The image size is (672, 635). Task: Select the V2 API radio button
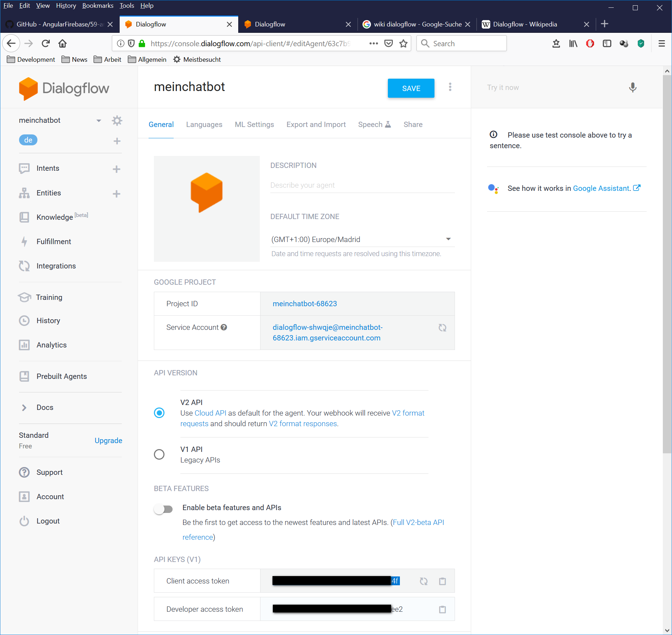(x=159, y=413)
